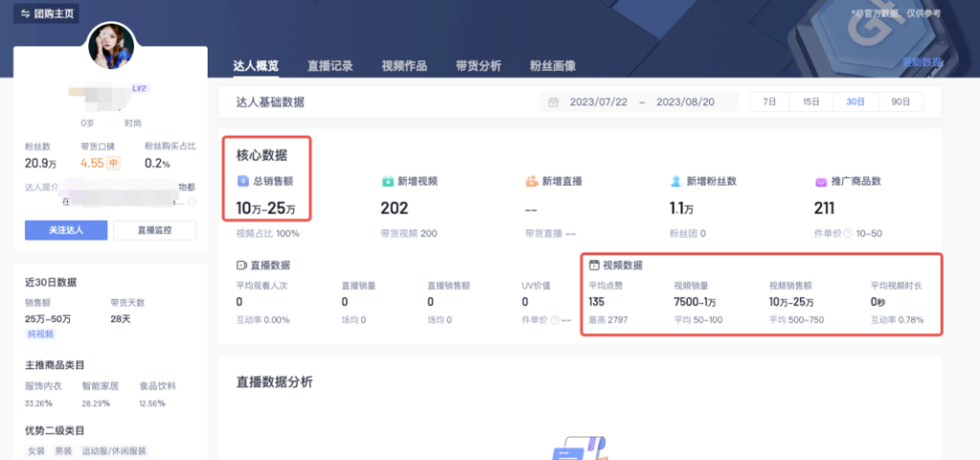Click the 总销售额 icon

pyautogui.click(x=242, y=182)
